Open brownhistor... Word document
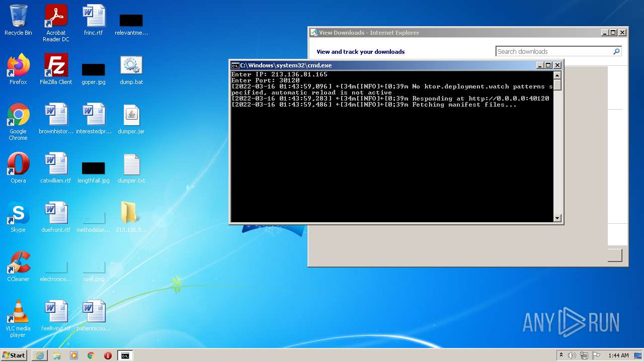 (56, 119)
